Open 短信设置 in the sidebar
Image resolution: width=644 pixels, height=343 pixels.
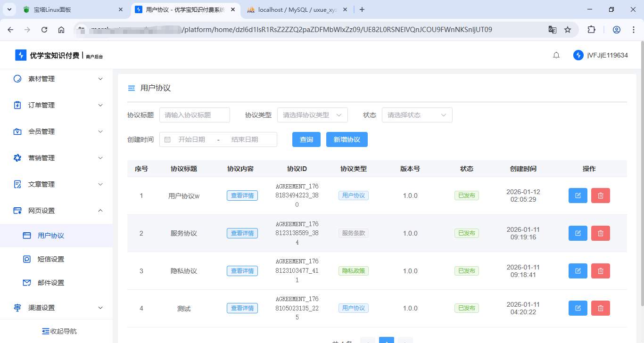point(50,259)
